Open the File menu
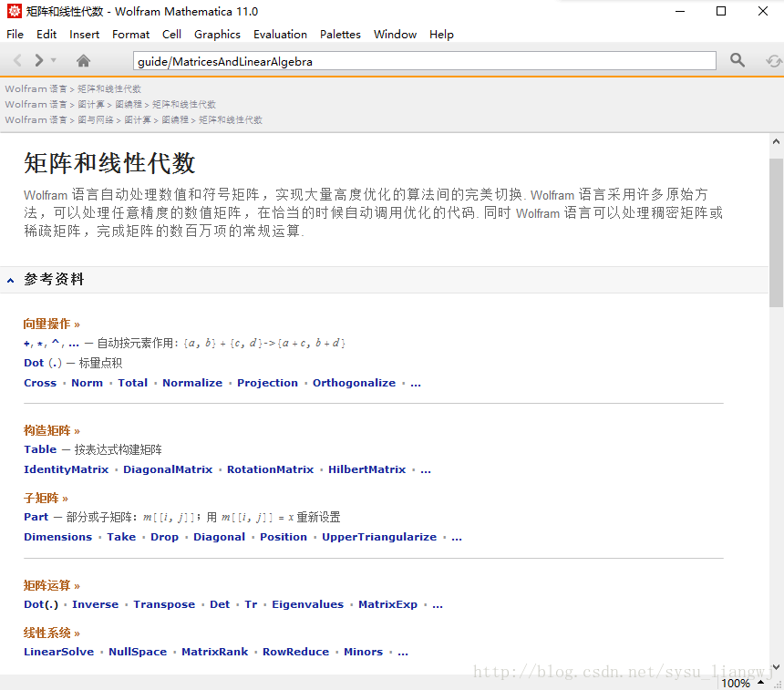 coord(15,35)
